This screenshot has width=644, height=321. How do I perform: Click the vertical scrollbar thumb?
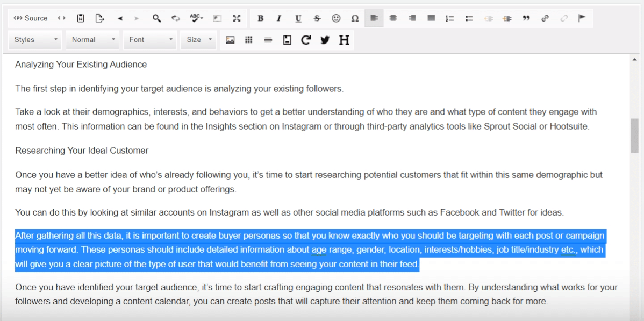[634, 137]
